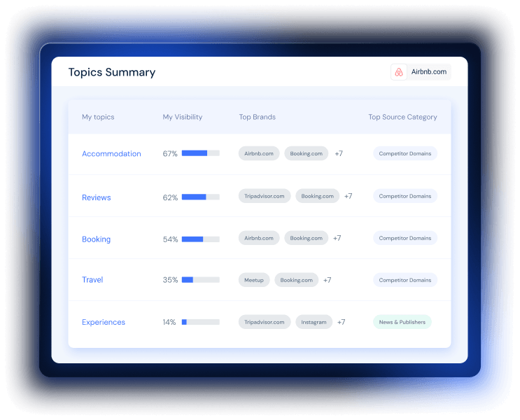Click the Topics Summary heading
The image size is (520, 420).
coord(112,72)
